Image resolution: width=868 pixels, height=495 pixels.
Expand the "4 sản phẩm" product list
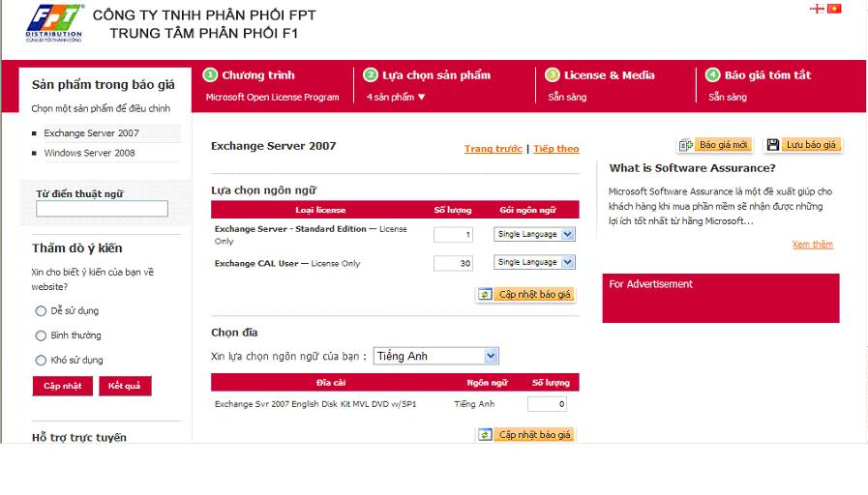396,97
